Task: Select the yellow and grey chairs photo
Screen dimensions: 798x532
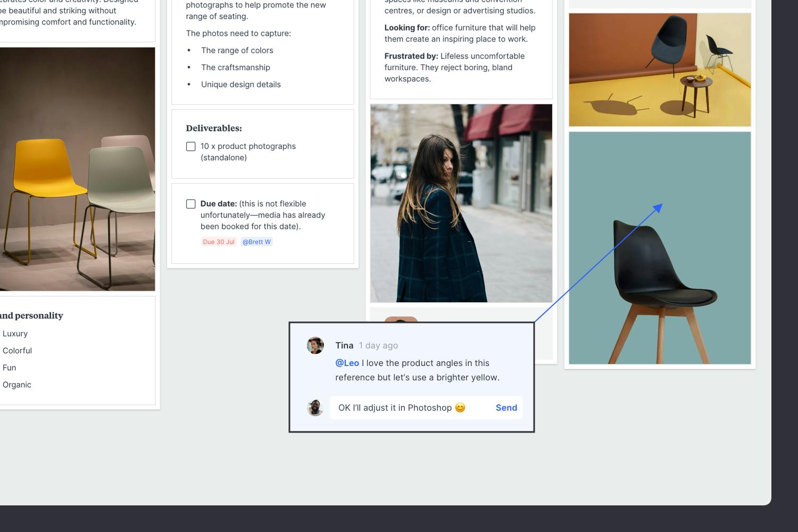Action: 77,169
